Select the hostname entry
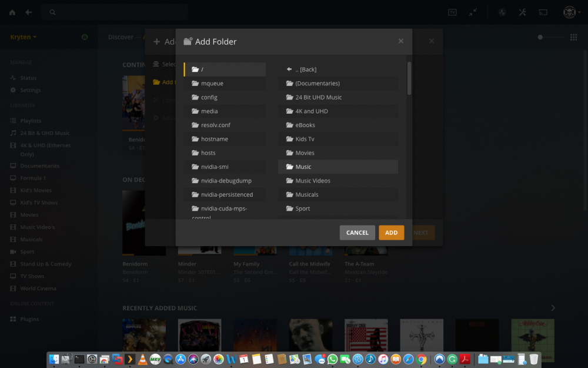588x368 pixels. coord(225,139)
